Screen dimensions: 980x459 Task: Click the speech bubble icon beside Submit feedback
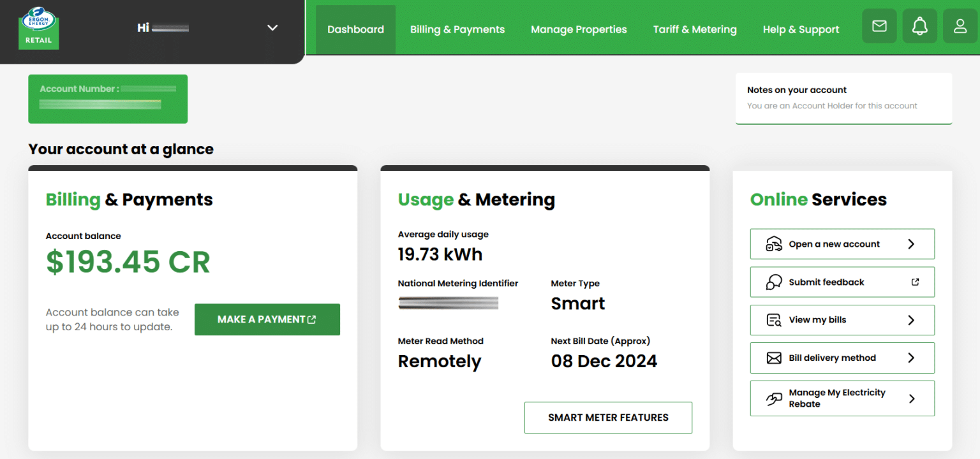click(x=772, y=282)
